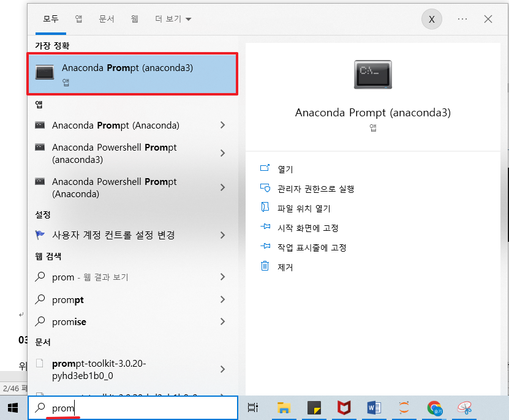Expand arrow for 사용자 계정 컨트롤 설정 변경

(x=223, y=235)
